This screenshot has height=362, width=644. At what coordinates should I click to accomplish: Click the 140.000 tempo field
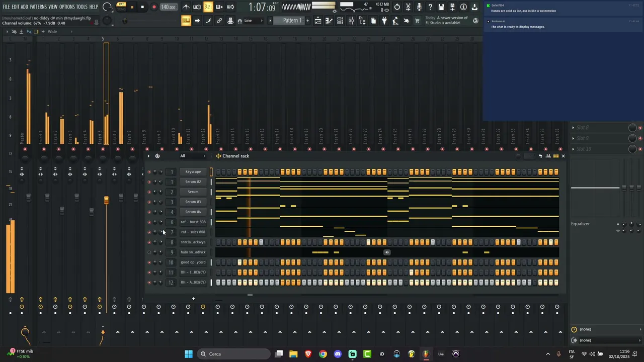[168, 7]
